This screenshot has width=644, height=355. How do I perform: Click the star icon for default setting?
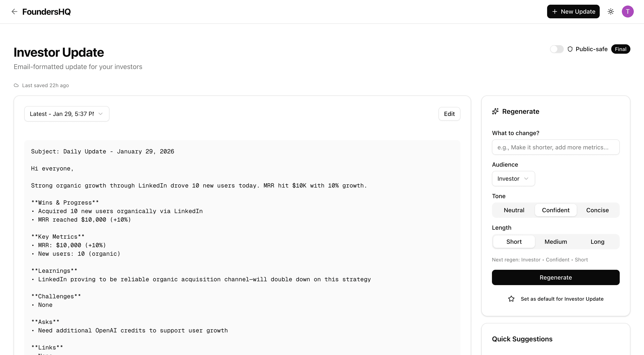[511, 299]
